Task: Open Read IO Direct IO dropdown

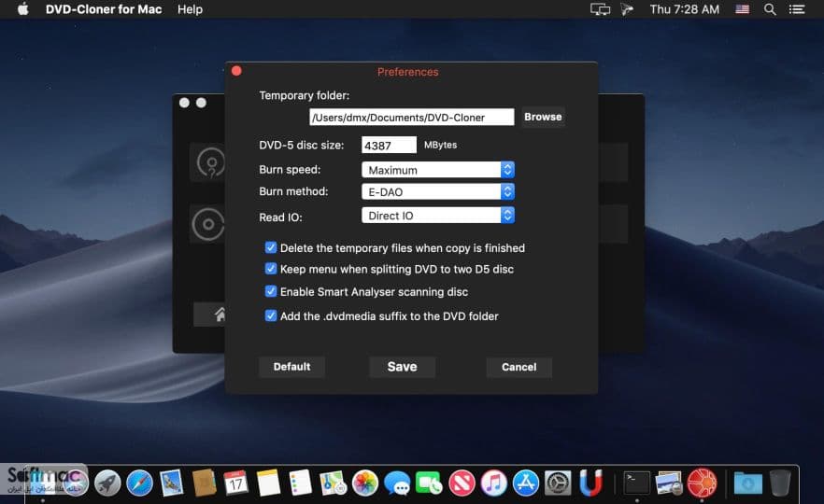Action: tap(438, 216)
